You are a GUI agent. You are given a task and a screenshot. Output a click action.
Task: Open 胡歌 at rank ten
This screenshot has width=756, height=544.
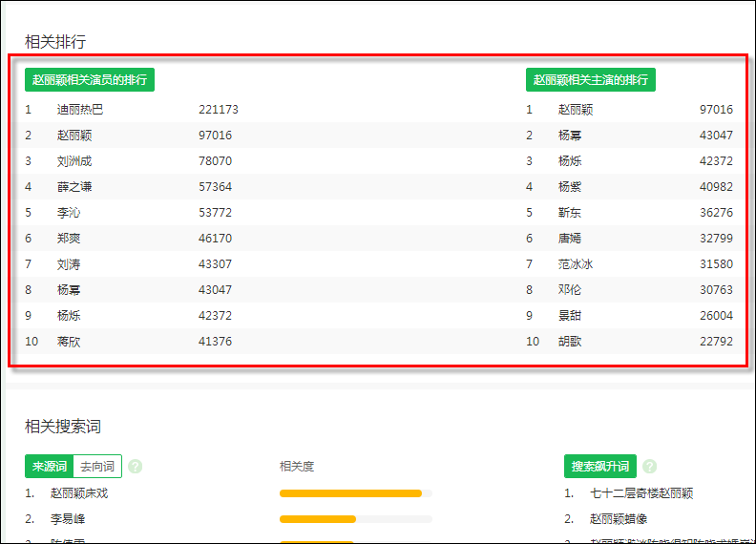[570, 342]
